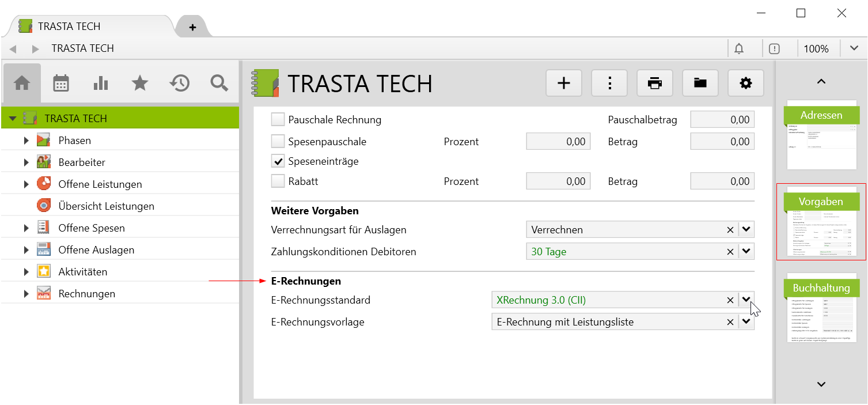
Task: Open the history clock icon
Action: [179, 84]
